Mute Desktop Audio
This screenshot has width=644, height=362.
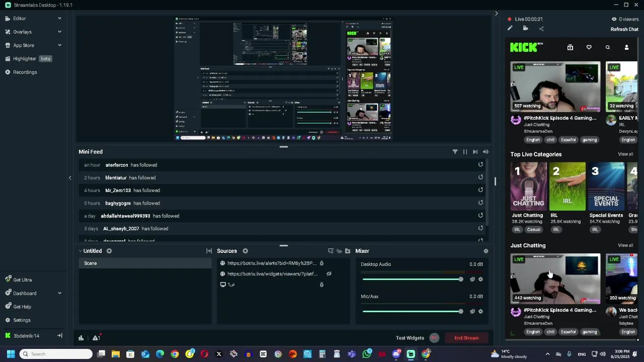472,279
